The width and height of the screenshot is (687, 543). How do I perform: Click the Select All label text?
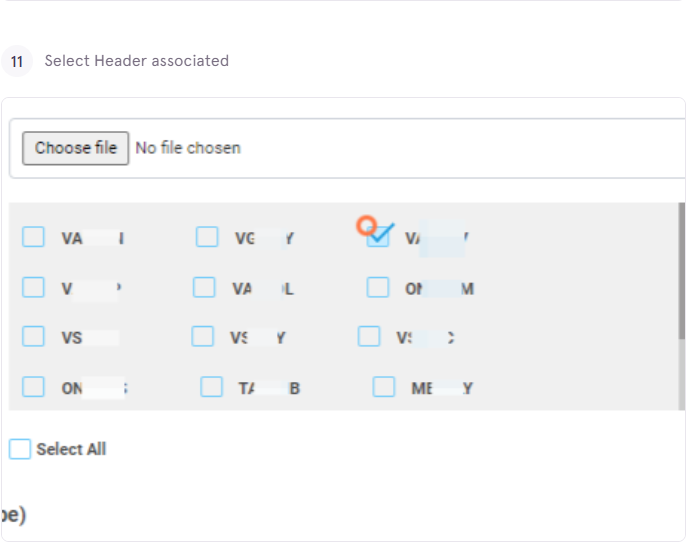[x=71, y=449]
